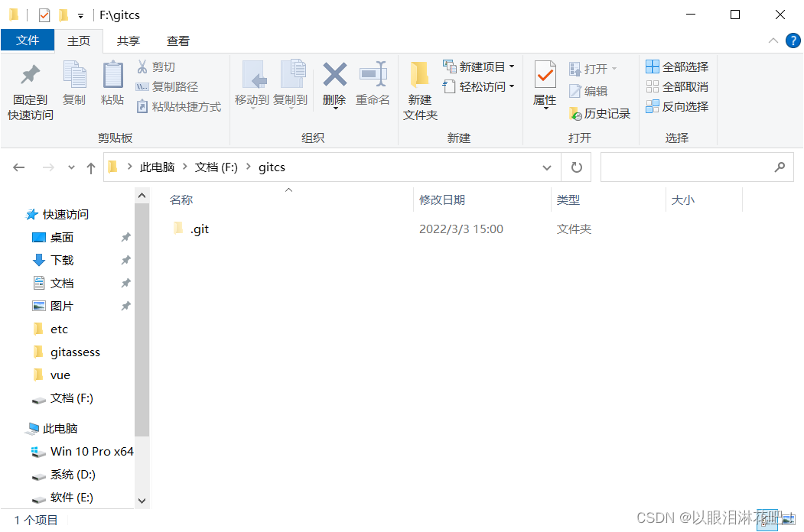Select Copy path (复制路径)
This screenshot has width=804, height=532.
click(x=168, y=86)
